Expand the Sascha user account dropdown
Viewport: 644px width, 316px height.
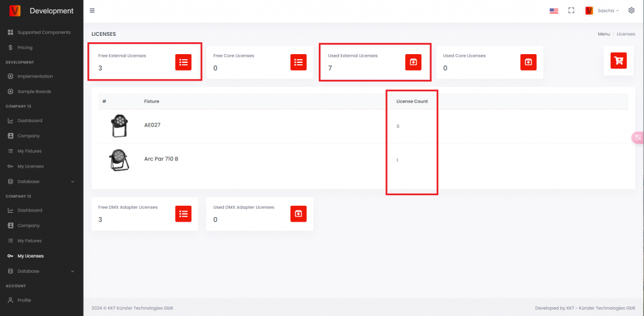click(602, 11)
